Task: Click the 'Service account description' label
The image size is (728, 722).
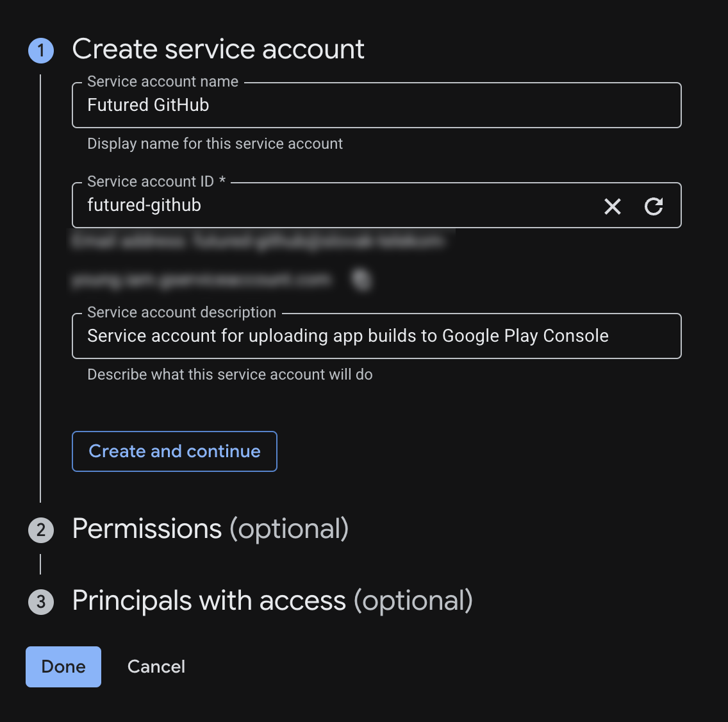Action: pos(181,312)
